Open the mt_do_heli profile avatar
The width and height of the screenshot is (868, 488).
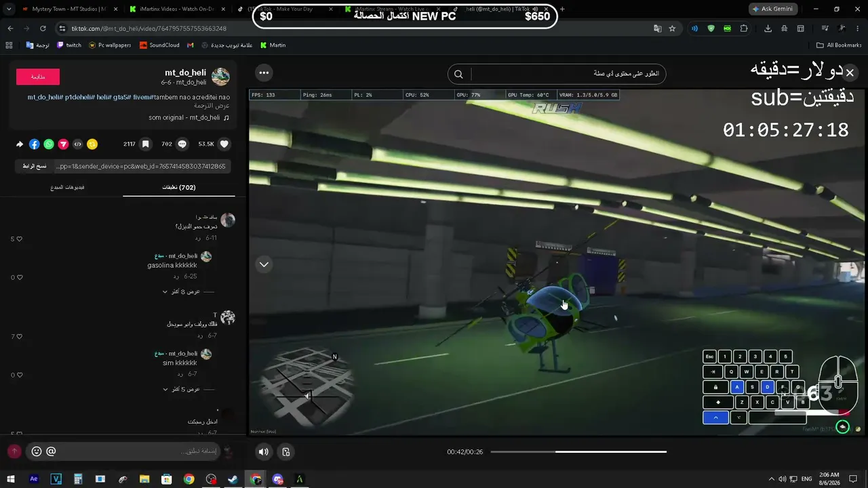click(x=220, y=77)
